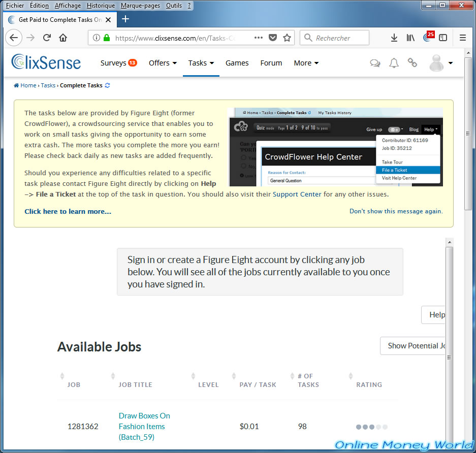
Task: Click the Home breadcrumb house icon
Action: click(16, 85)
